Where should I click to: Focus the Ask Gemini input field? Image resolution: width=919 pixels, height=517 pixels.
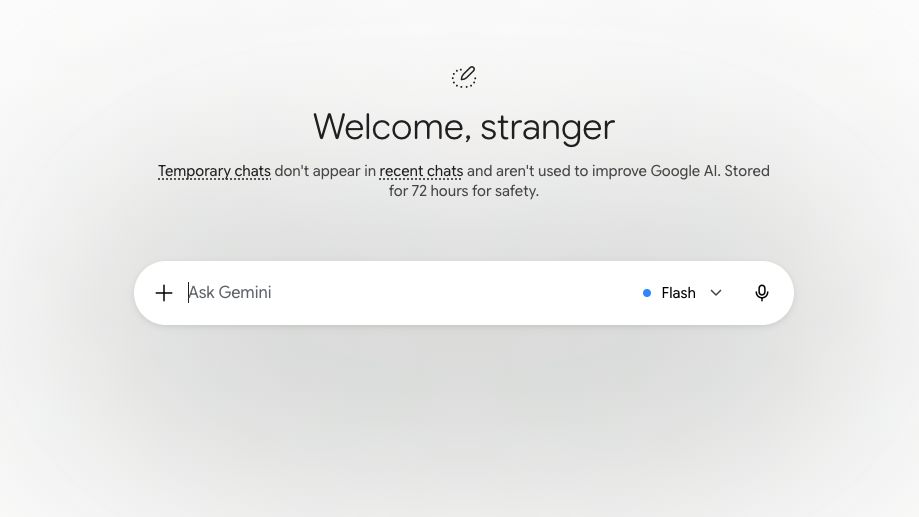coord(410,292)
